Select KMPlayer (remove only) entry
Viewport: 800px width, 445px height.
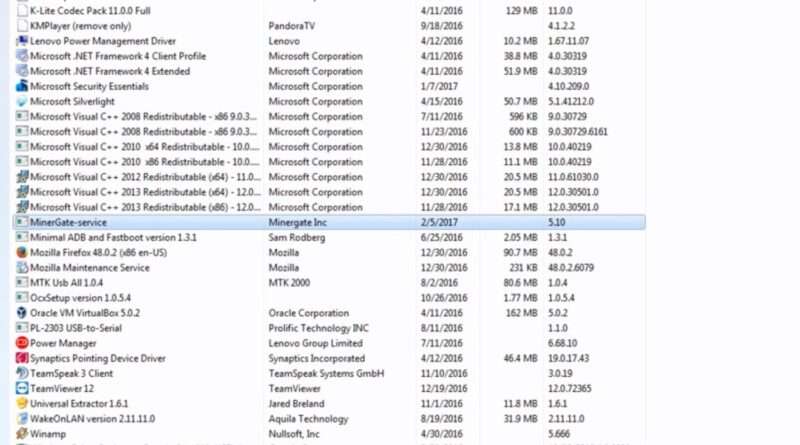[81, 26]
